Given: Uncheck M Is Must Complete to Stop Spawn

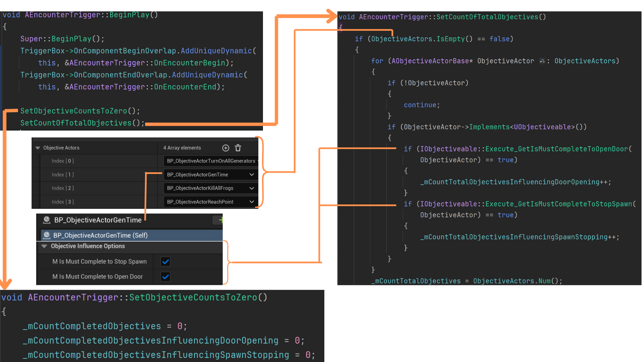Looking at the screenshot, I should 165,261.
